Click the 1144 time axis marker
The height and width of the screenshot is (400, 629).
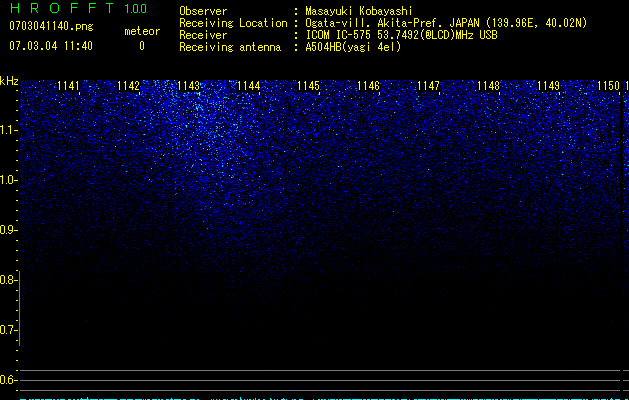[248, 86]
